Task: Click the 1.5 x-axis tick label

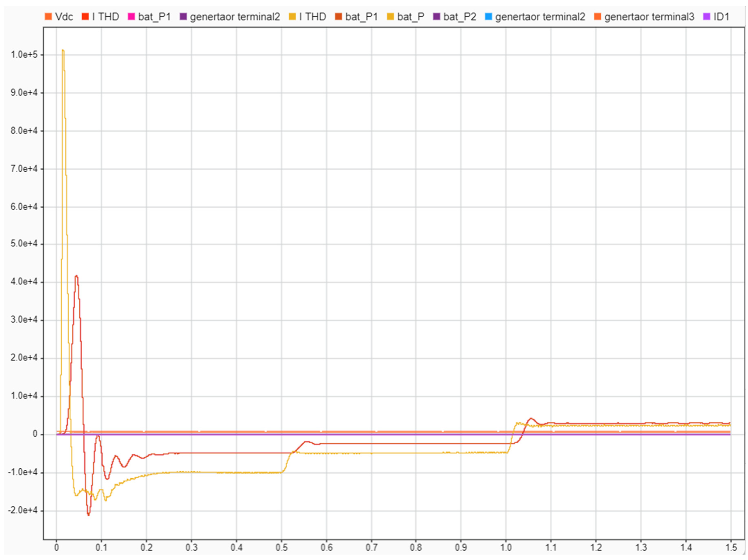Action: tap(731, 547)
